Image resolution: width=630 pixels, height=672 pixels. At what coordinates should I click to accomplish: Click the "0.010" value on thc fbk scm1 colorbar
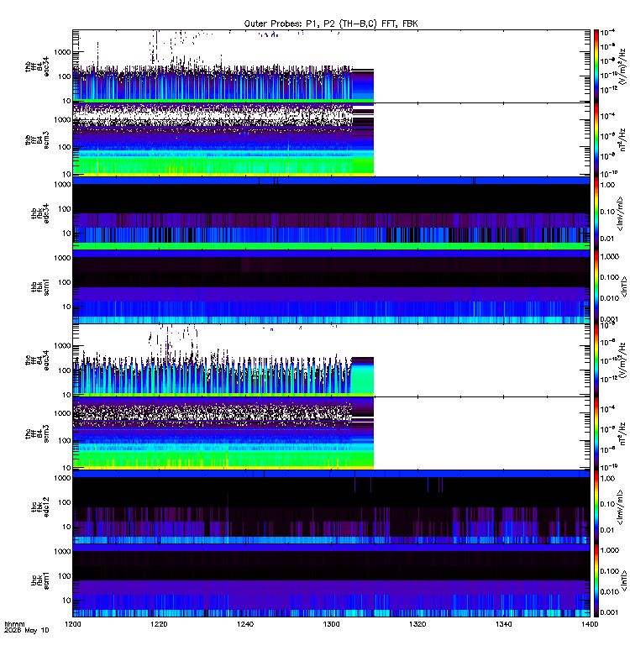[610, 592]
